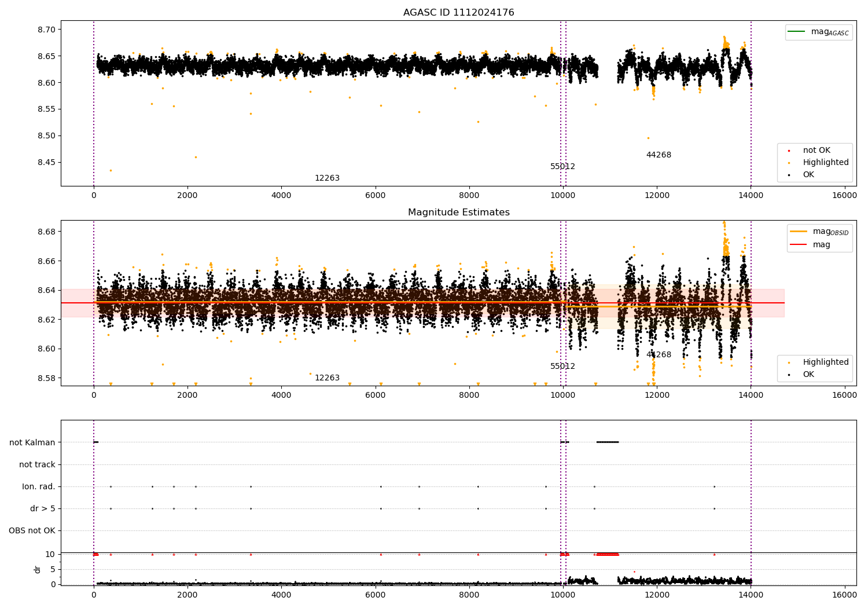Click the 44268 annotation in AGASC ID plot
The height and width of the screenshot is (608, 868).
[x=659, y=155]
